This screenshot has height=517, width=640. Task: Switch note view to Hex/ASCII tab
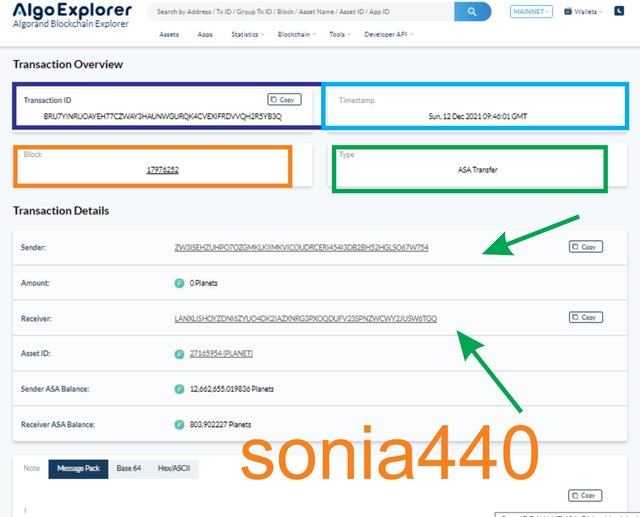coord(174,468)
